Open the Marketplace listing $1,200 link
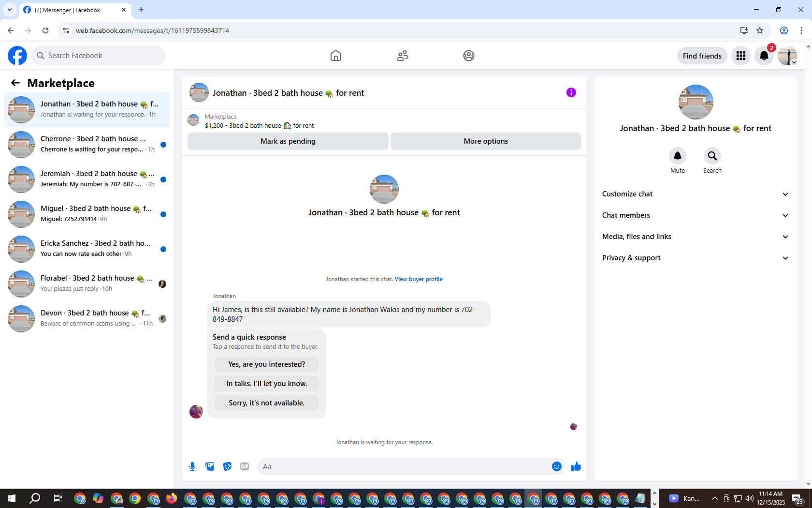 (260, 126)
